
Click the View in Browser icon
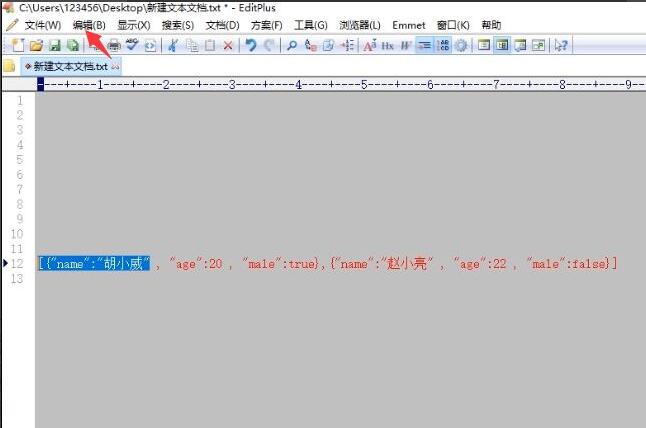[150, 45]
